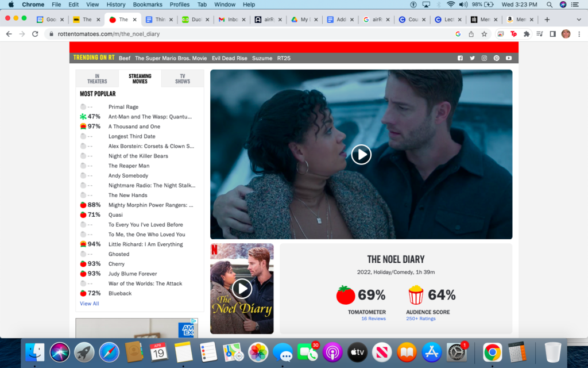Close the Gmail Inbox tab
Screen dimensions: 588x368
click(x=243, y=20)
